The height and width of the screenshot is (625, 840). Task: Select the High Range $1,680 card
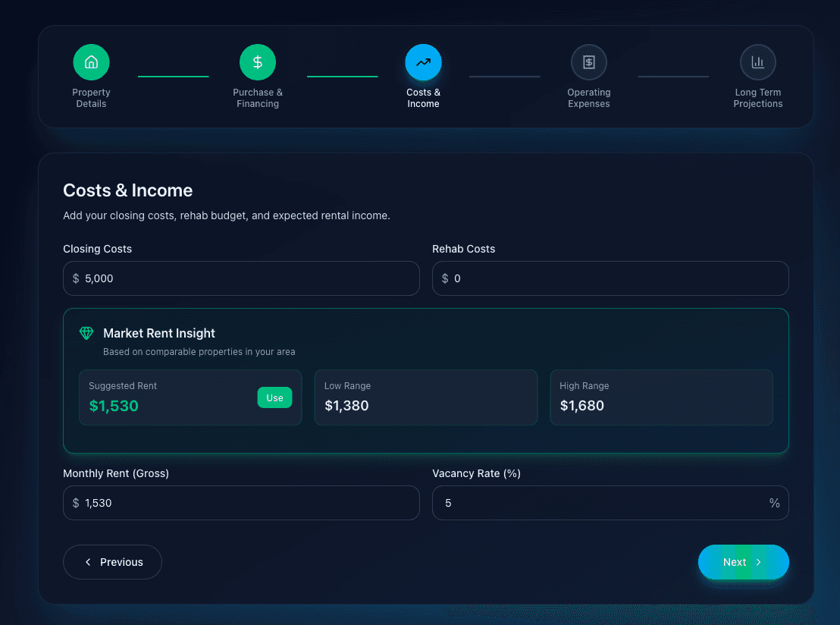coord(661,397)
